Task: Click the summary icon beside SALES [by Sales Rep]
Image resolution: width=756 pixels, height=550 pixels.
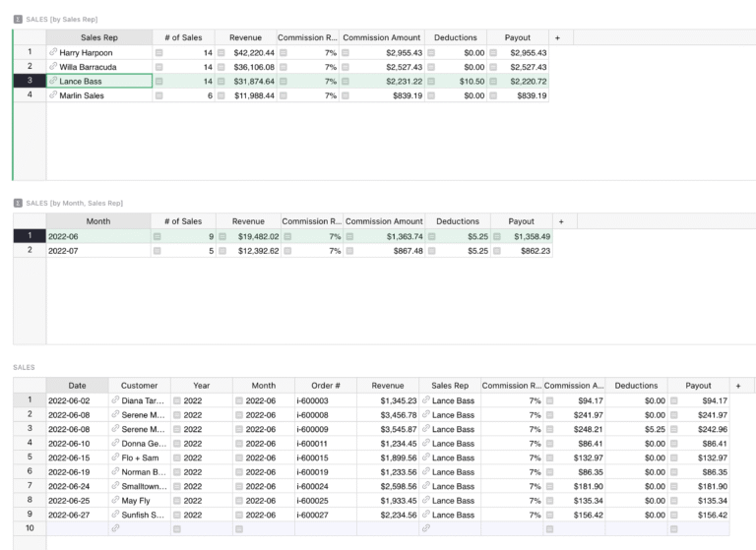Action: [x=18, y=20]
